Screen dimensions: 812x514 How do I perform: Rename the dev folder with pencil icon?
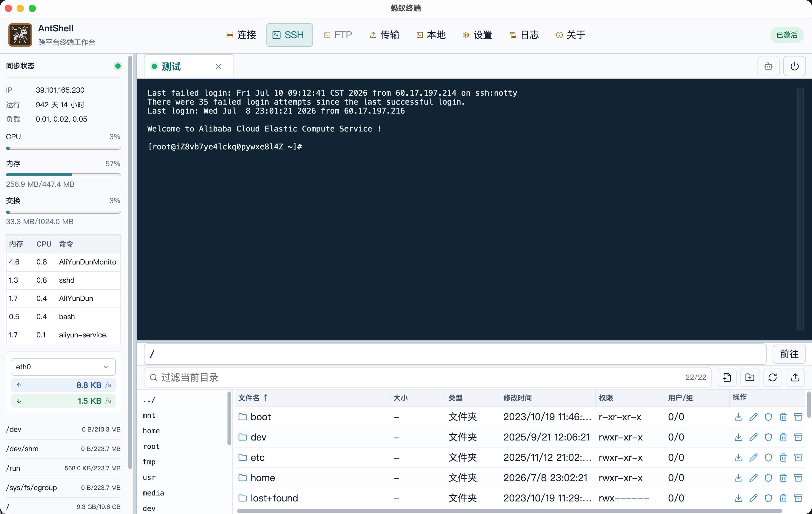[753, 437]
